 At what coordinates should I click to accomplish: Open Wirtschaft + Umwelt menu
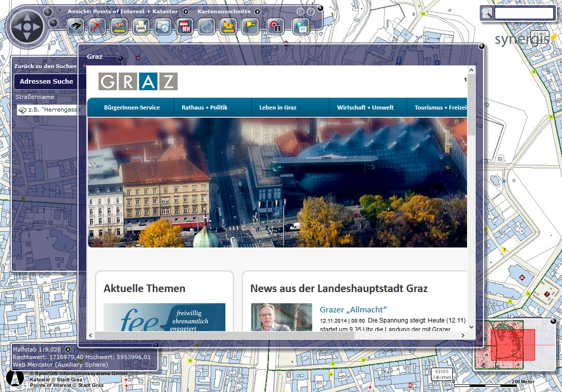[x=365, y=108]
